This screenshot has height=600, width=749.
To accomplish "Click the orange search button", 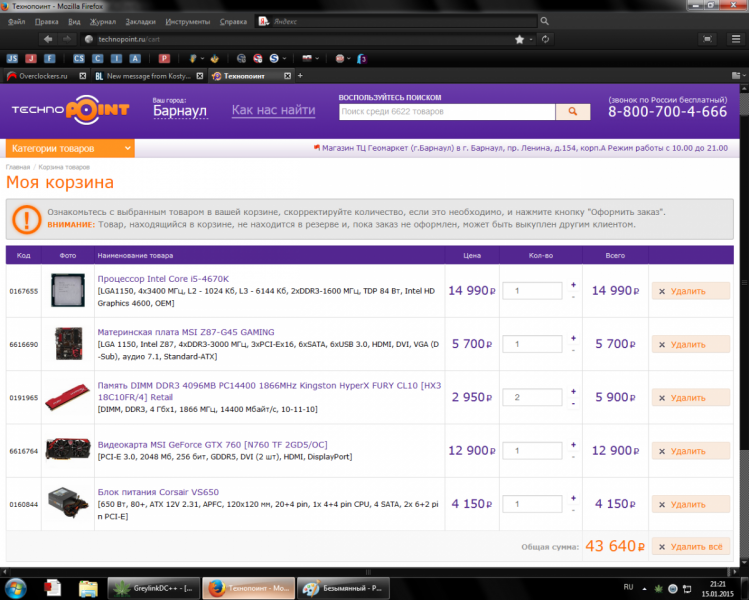I will (573, 112).
